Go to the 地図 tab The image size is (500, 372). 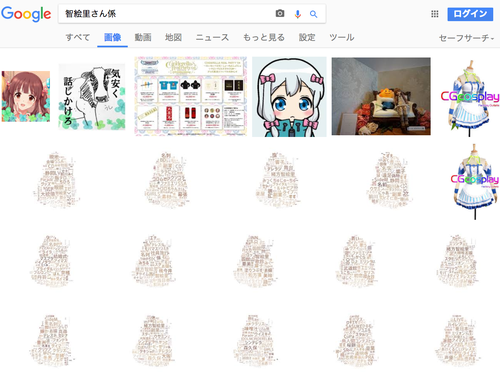tap(173, 37)
